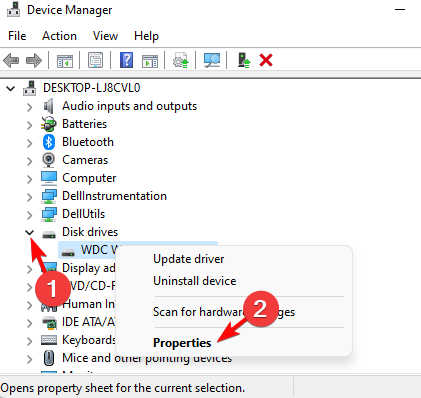The width and height of the screenshot is (421, 398).
Task: Open the File menu
Action: click(x=17, y=36)
